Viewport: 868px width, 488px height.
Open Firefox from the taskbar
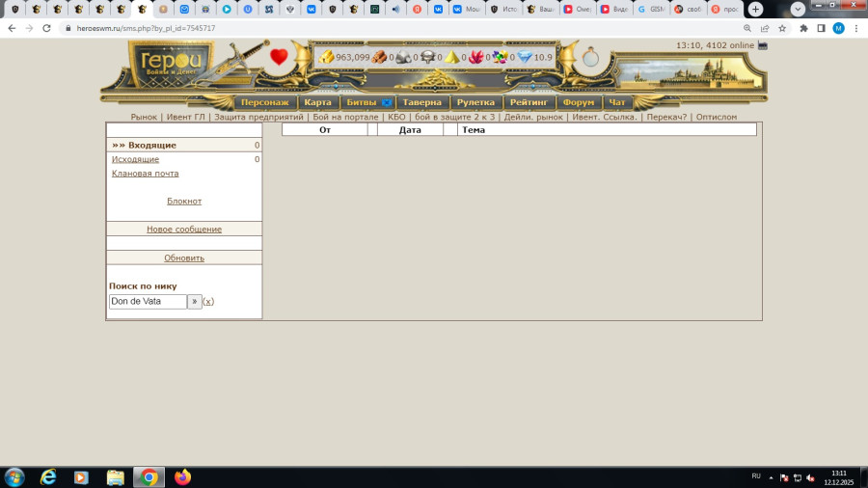(x=183, y=476)
